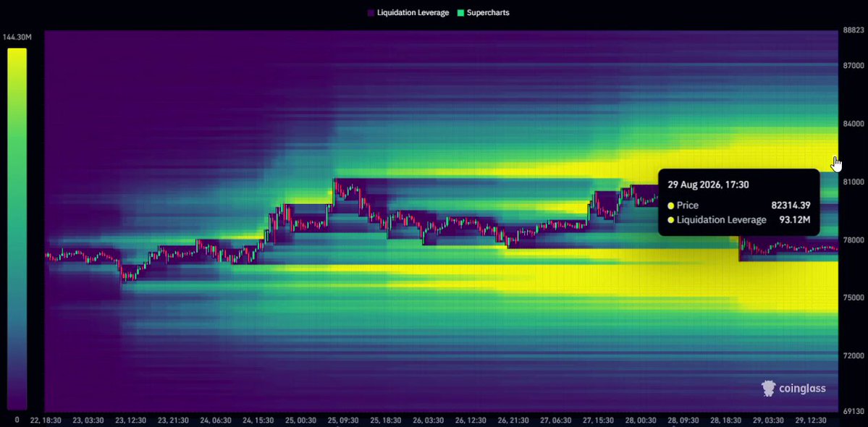
Task: Click the coinglass watermark logo icon
Action: pyautogui.click(x=768, y=389)
